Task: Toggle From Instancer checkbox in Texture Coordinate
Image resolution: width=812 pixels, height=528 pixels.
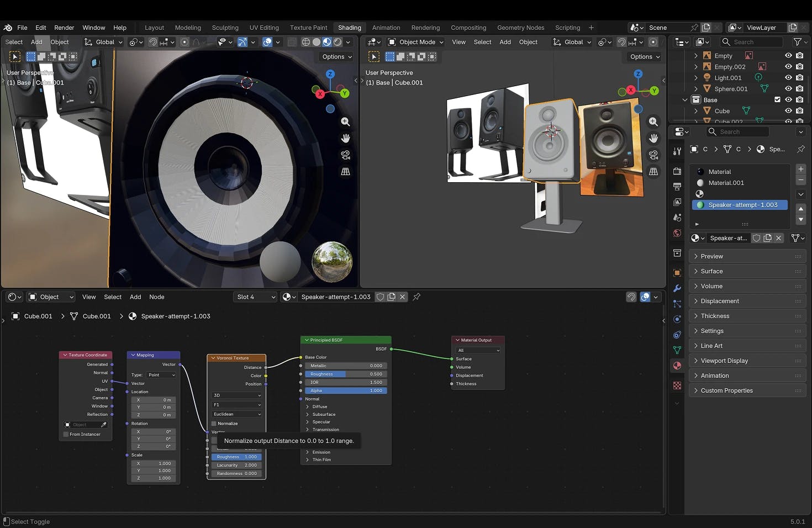Action: click(x=66, y=435)
